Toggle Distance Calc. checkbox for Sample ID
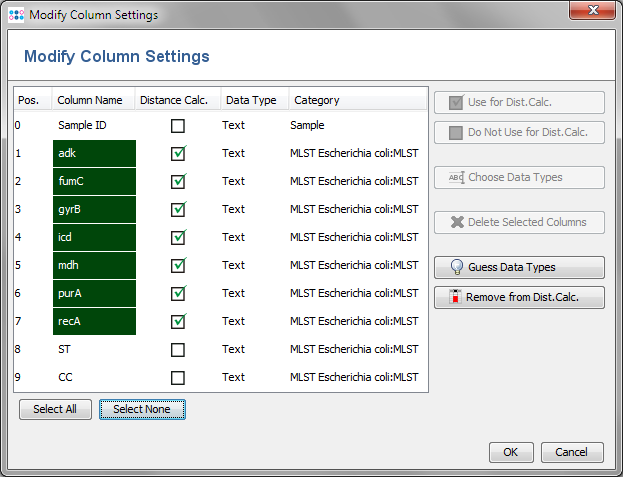Image resolution: width=623 pixels, height=477 pixels. [x=178, y=126]
